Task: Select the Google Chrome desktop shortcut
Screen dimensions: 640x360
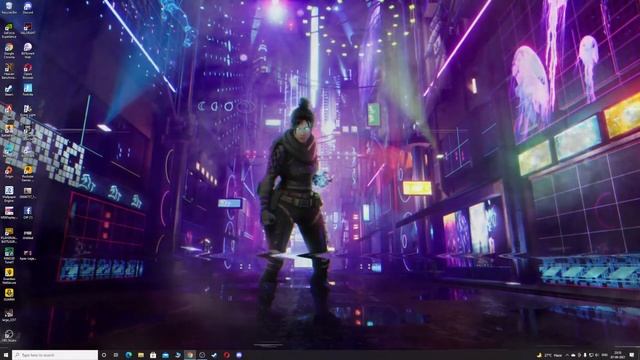Action: (9, 51)
